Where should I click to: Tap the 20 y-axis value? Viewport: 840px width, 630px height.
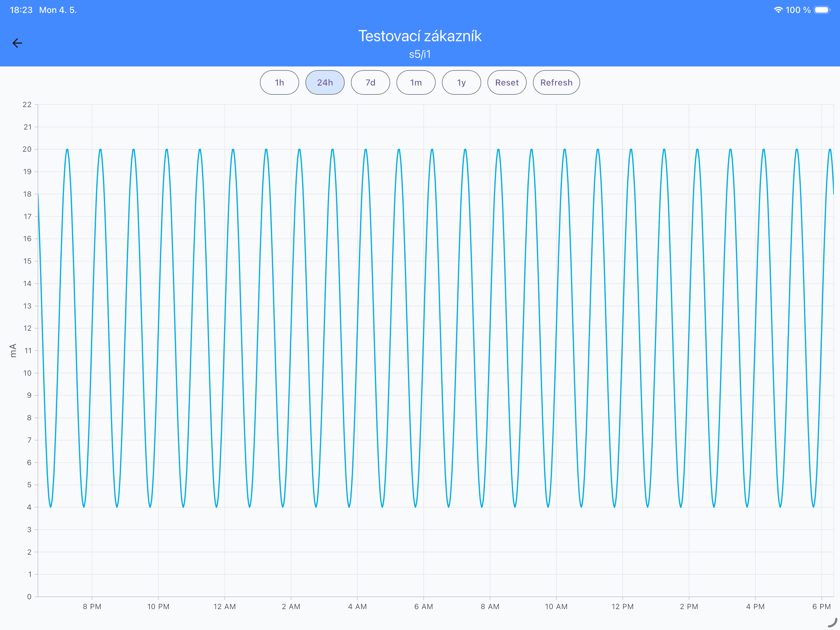pyautogui.click(x=27, y=149)
